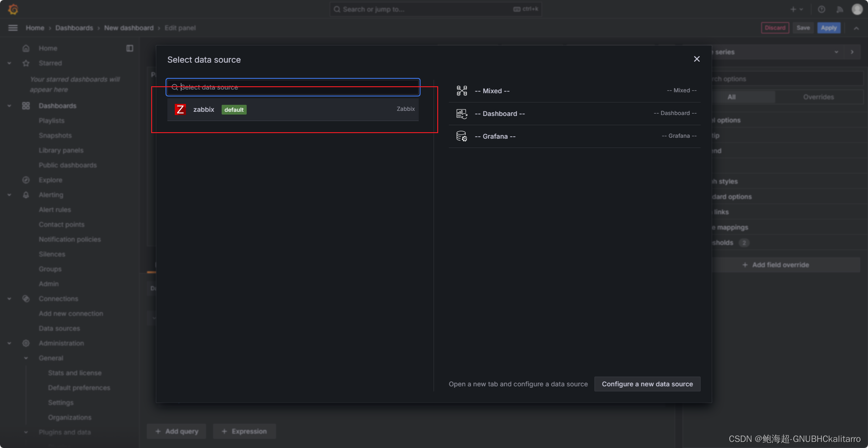The width and height of the screenshot is (868, 448).
Task: Open the help question mark icon
Action: coord(821,9)
